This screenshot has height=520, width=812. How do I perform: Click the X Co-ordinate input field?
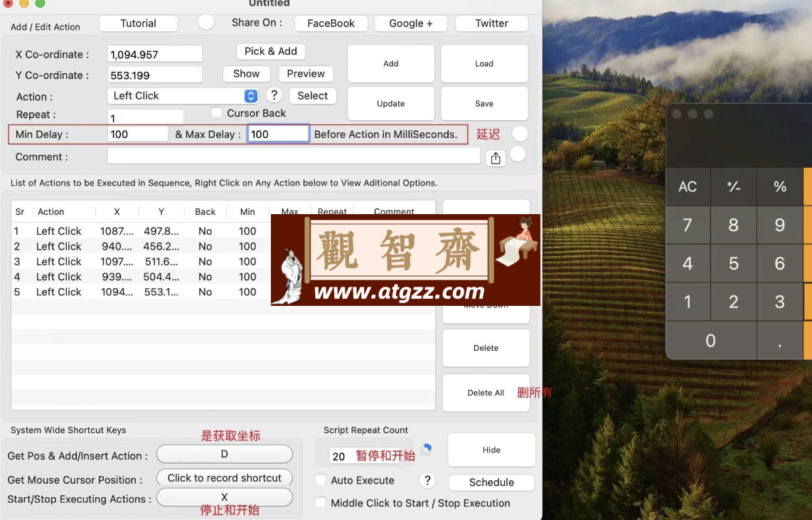pos(155,54)
